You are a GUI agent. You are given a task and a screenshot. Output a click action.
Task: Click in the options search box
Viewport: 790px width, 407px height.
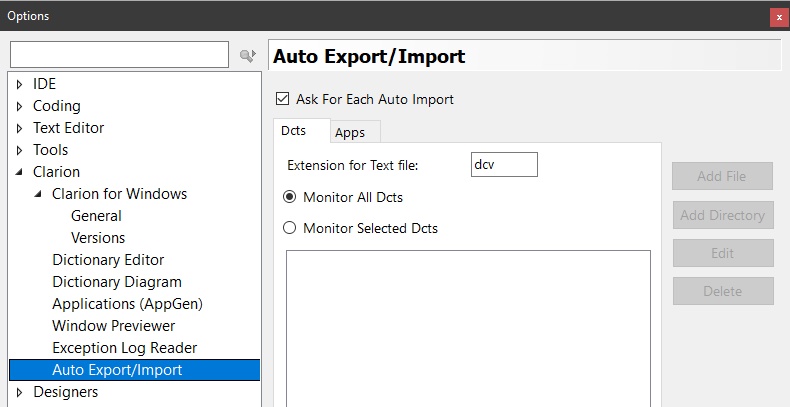click(119, 55)
